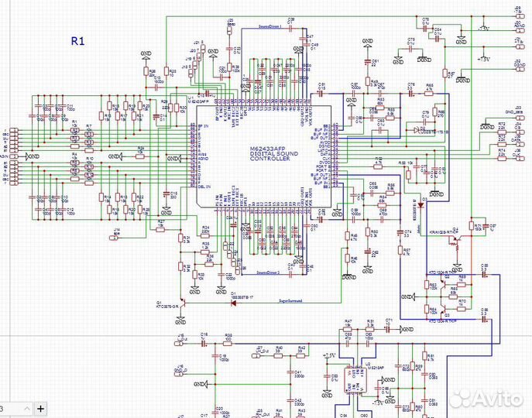The width and height of the screenshot is (532, 418).
Task: Click the plus button to add sheet
Action: coord(41,407)
